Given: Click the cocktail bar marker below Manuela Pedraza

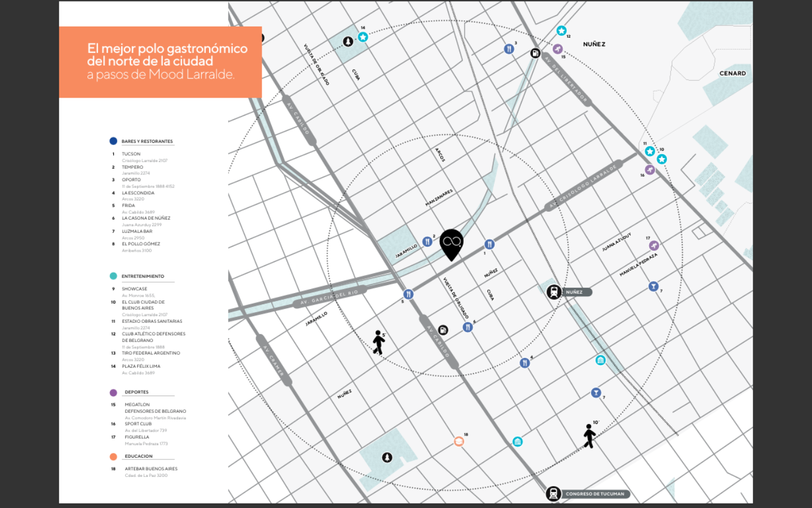Looking at the screenshot, I should (x=653, y=287).
